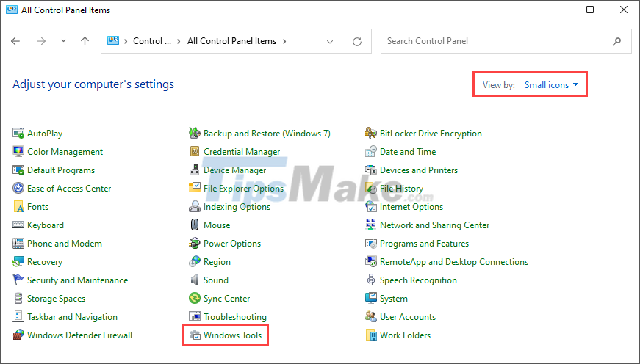Screen dimensions: 640x364
Task: Open File History link
Action: point(402,189)
